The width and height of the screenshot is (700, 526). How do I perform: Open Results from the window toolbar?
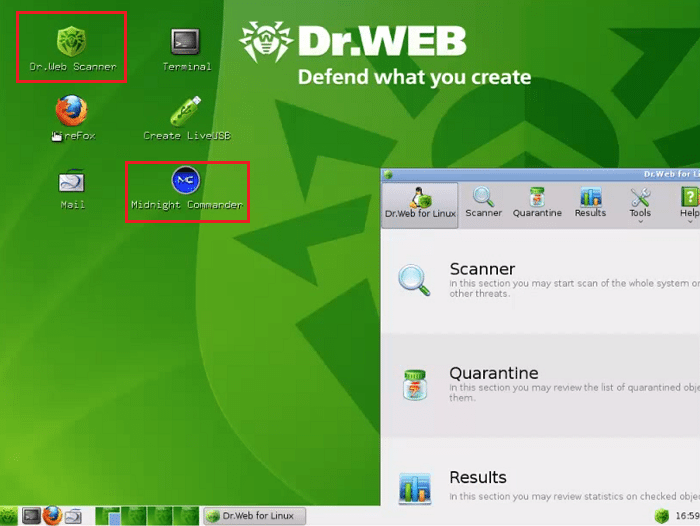tap(590, 203)
